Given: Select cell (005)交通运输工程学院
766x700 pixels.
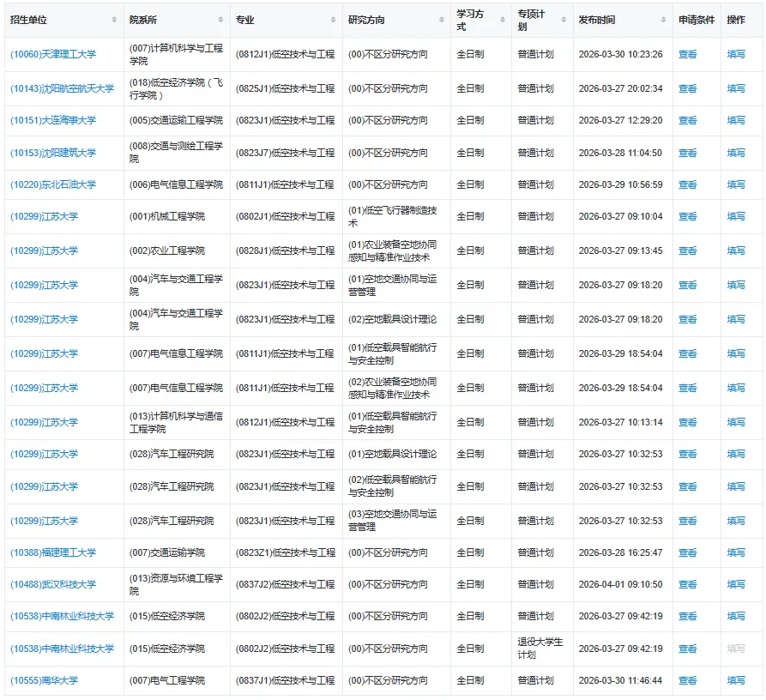Looking at the screenshot, I should 176,120.
